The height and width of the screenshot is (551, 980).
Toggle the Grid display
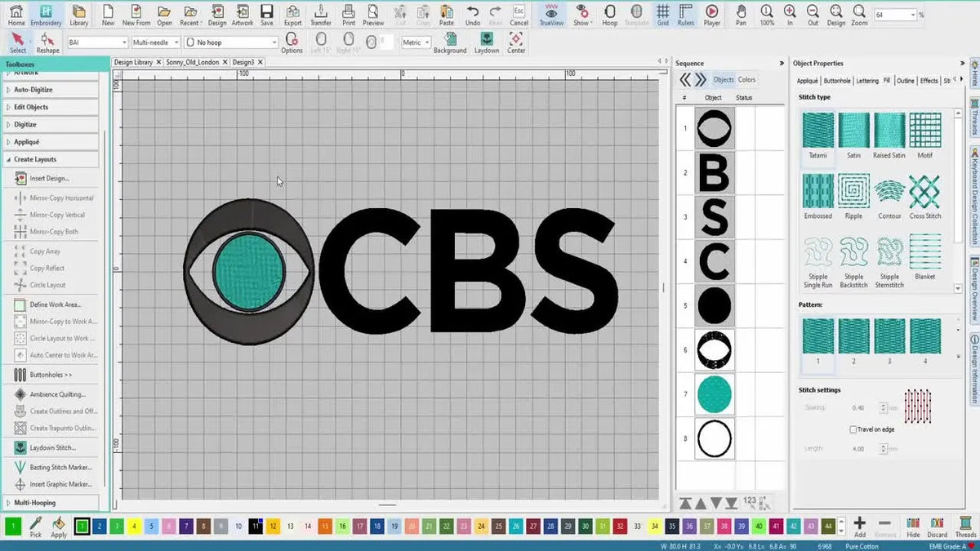pyautogui.click(x=662, y=15)
